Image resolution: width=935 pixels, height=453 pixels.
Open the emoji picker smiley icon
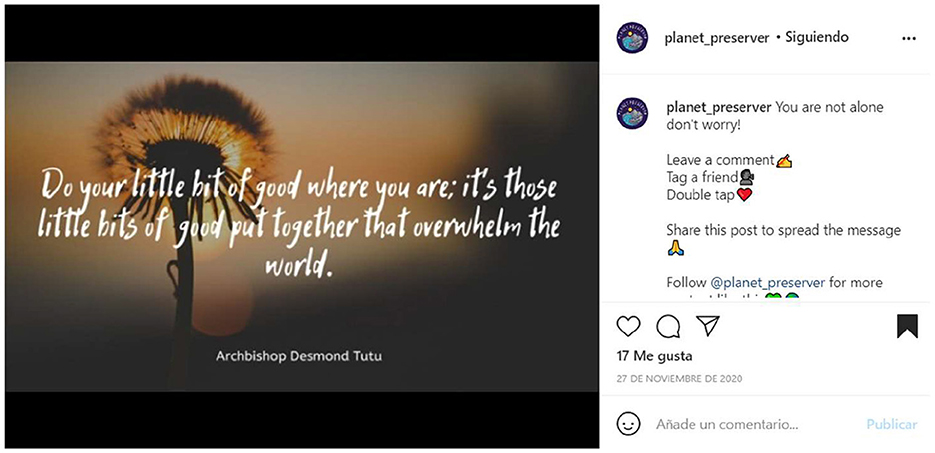[628, 424]
